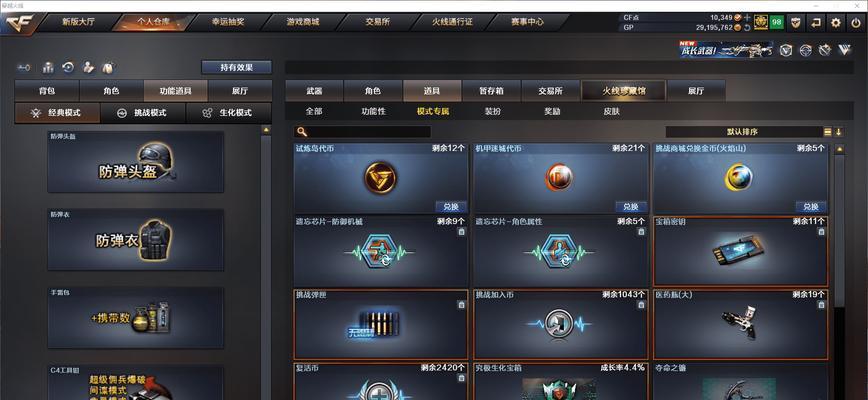Image resolution: width=868 pixels, height=400 pixels.
Task: Click 兑换 on 试炼岛代币 card
Action: tap(451, 207)
